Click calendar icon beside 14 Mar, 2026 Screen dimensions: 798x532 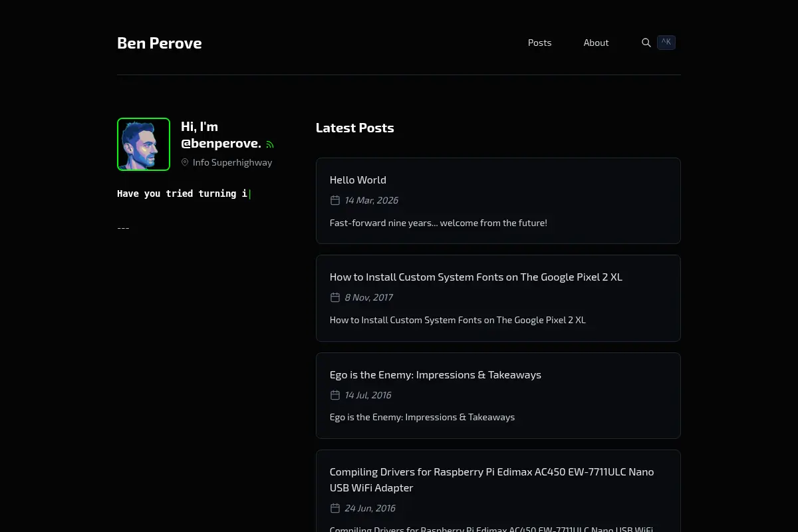pyautogui.click(x=335, y=200)
